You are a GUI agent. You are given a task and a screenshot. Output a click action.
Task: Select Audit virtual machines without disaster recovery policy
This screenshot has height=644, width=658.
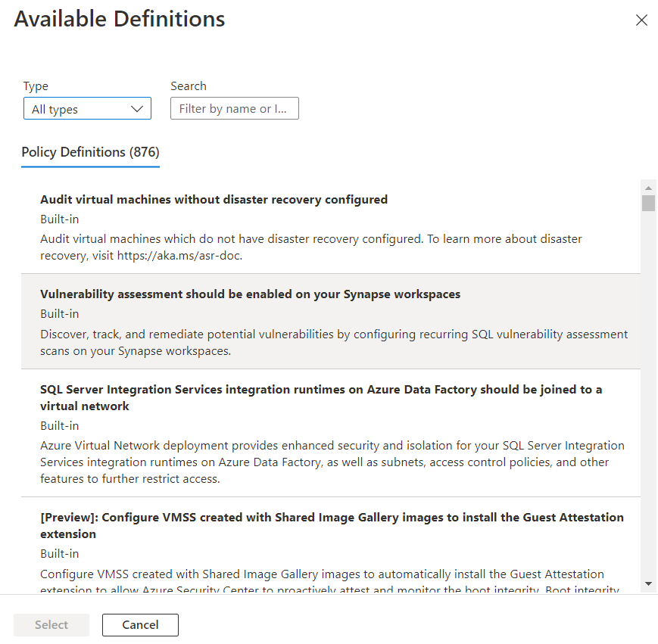(214, 200)
